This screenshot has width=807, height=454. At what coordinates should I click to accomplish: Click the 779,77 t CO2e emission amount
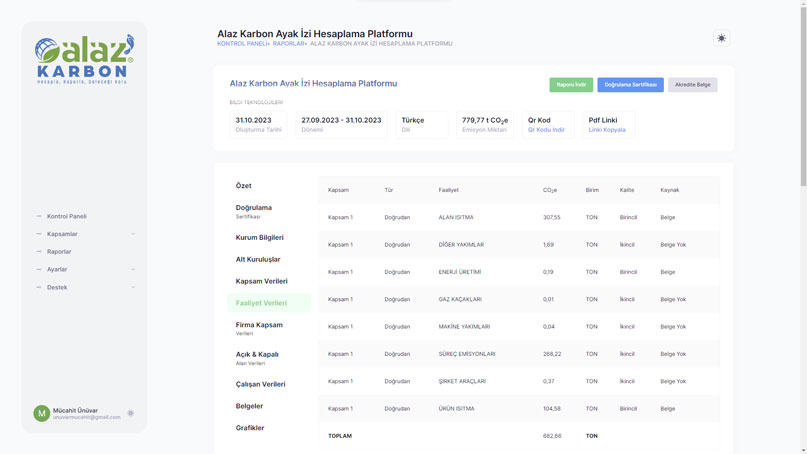485,120
